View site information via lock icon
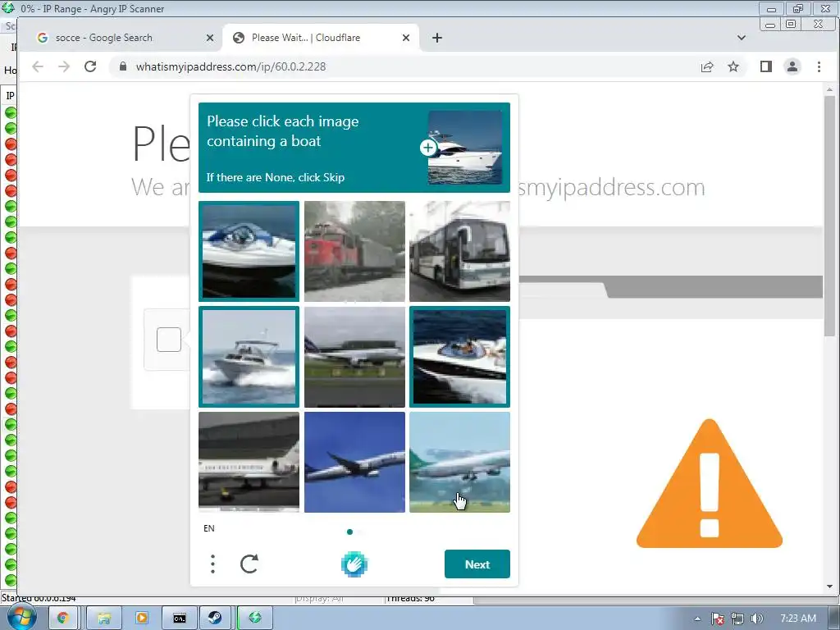 point(123,66)
